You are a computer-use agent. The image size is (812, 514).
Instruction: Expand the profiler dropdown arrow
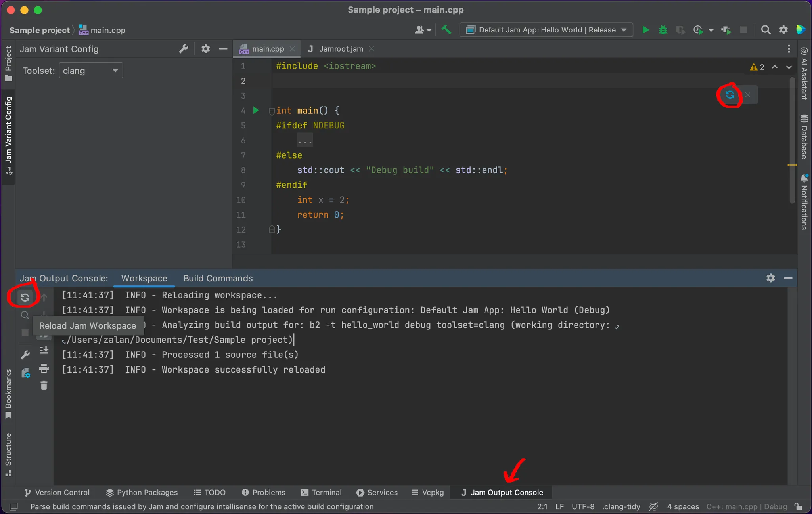(x=711, y=30)
